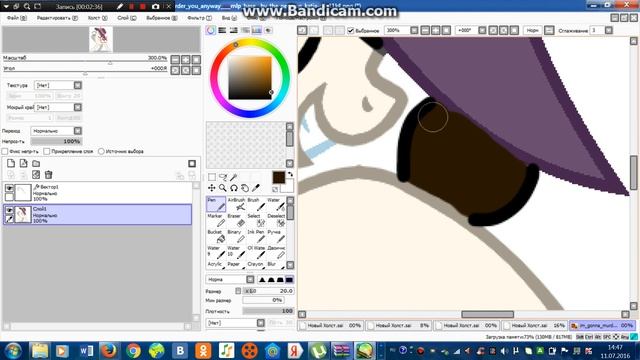Open the Выбранное menu
Screen dimensions: 640x360
click(x=162, y=18)
